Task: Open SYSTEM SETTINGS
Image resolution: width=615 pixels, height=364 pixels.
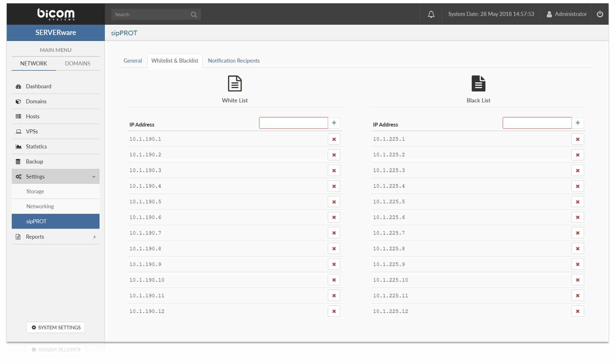Action: tap(55, 327)
